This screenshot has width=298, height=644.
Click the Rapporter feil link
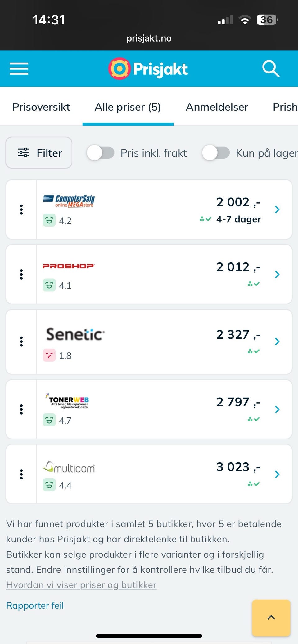[35, 605]
